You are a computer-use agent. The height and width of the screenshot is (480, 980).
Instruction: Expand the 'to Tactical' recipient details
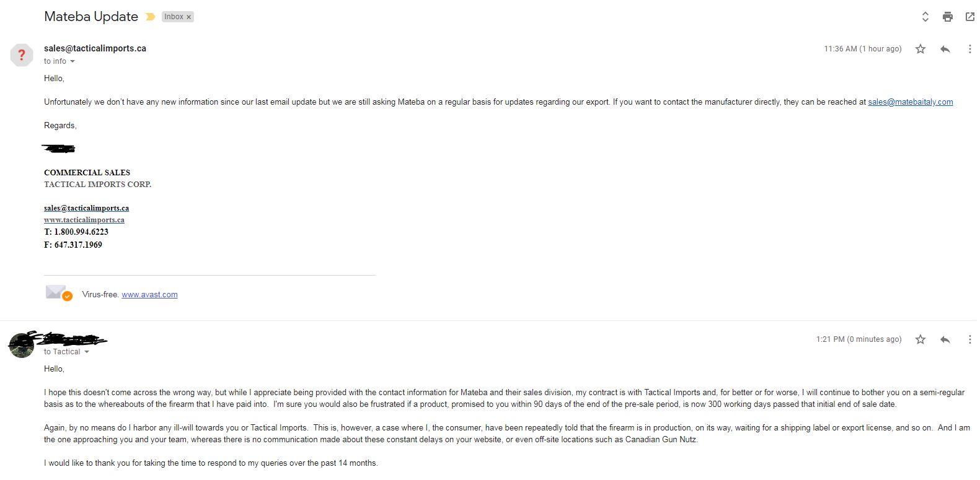pos(86,352)
